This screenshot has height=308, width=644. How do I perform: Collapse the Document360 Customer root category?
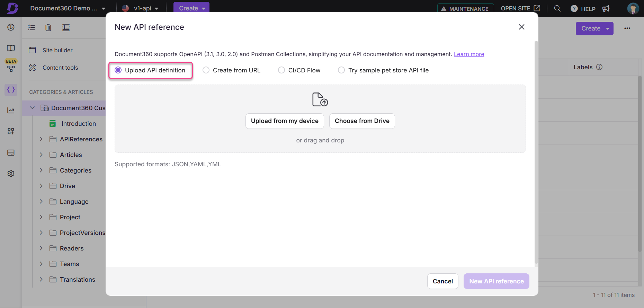[x=32, y=108]
